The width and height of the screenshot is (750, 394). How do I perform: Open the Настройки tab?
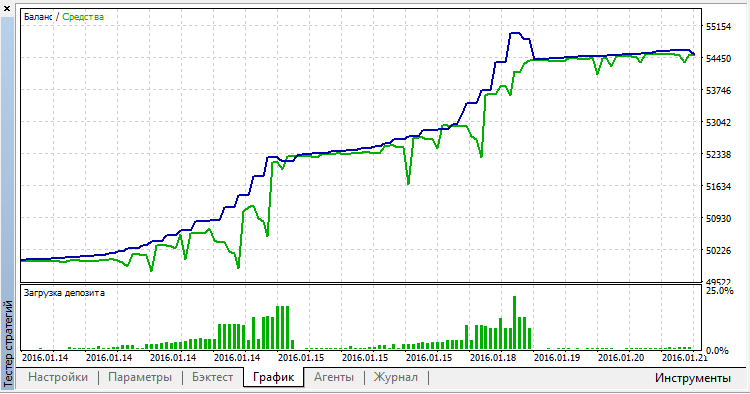click(58, 377)
